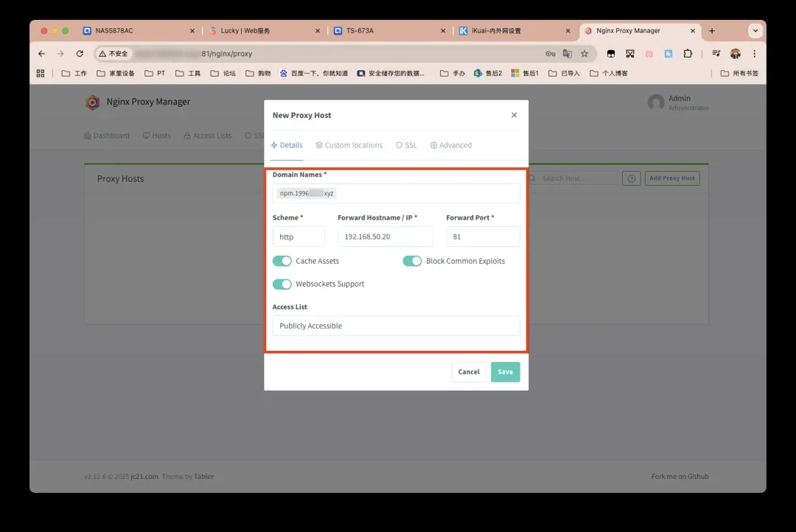Open the browser extensions puzzle icon
This screenshot has height=532, width=796.
pyautogui.click(x=688, y=54)
